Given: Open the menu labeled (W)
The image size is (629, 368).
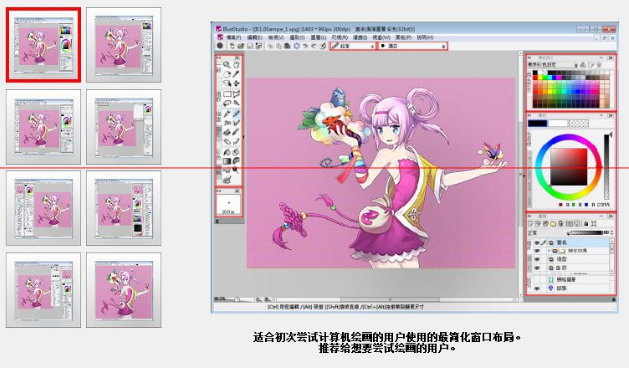Looking at the screenshot, I should [x=381, y=37].
